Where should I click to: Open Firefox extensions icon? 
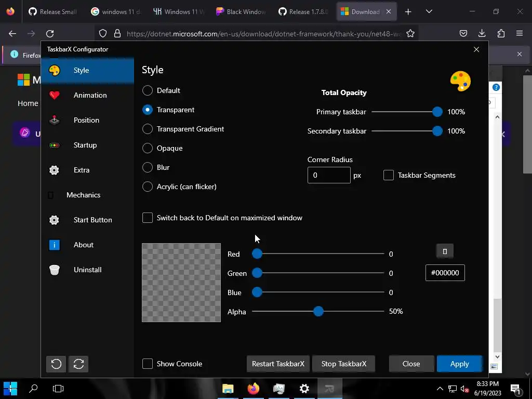pos(501,33)
